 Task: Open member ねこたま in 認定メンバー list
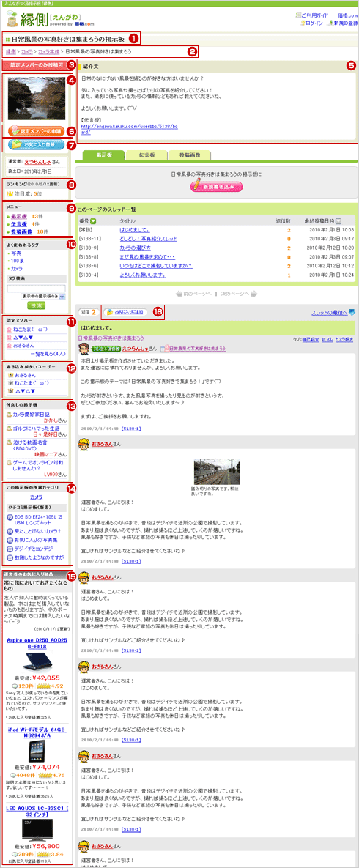click(32, 329)
